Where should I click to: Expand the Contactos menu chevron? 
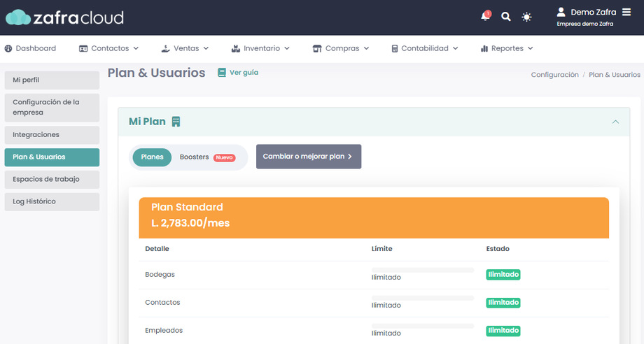(x=136, y=48)
